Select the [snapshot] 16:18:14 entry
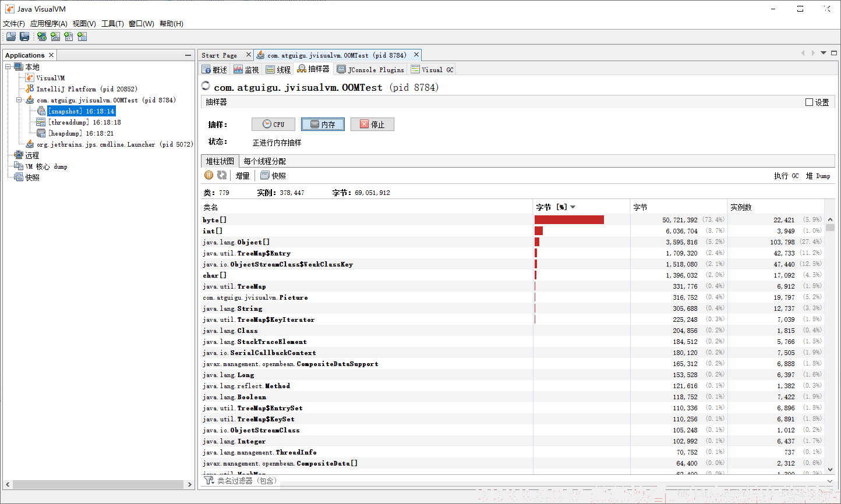841x504 pixels. [81, 111]
